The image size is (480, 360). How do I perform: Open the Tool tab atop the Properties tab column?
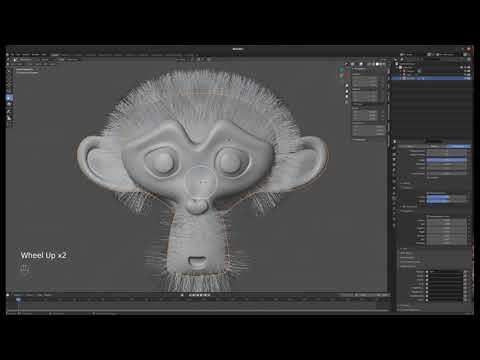[x=394, y=141]
